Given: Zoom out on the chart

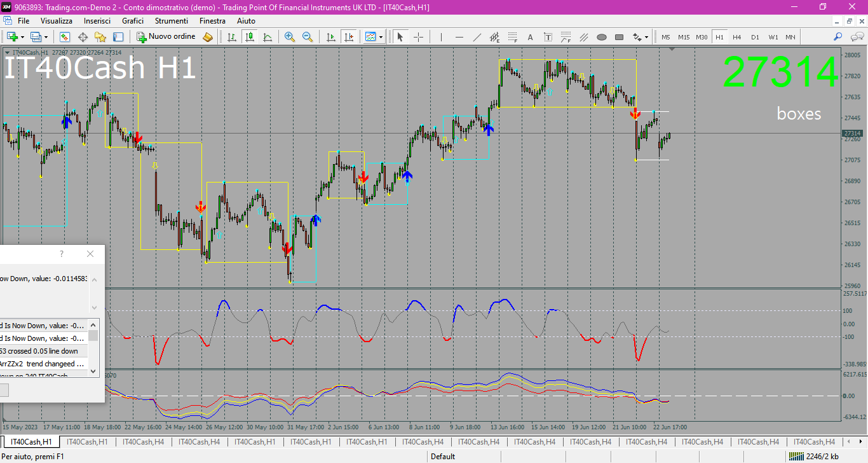Looking at the screenshot, I should [308, 37].
